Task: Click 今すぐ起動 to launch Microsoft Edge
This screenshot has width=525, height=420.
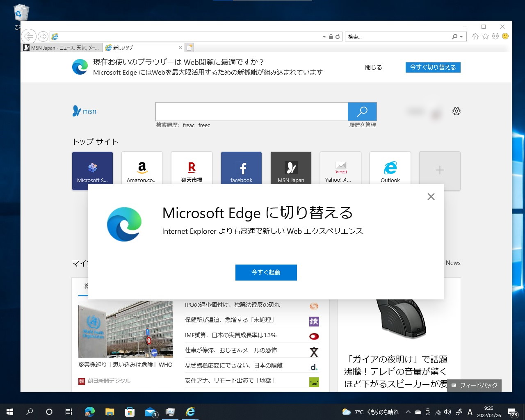Action: pos(266,272)
